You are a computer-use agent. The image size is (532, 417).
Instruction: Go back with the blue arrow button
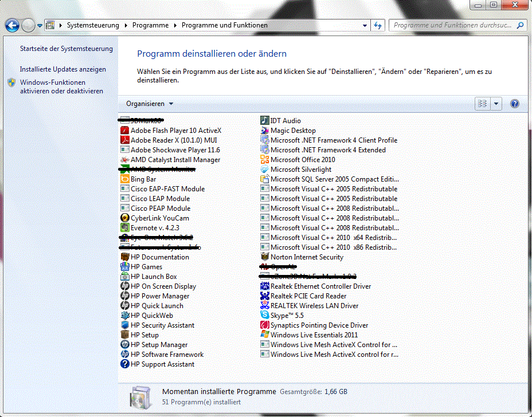point(12,25)
